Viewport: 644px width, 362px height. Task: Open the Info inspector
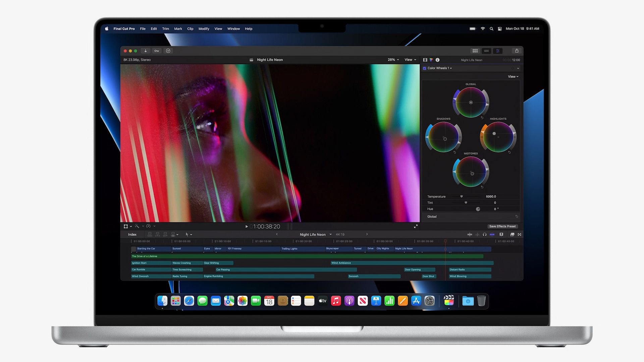[x=438, y=60]
